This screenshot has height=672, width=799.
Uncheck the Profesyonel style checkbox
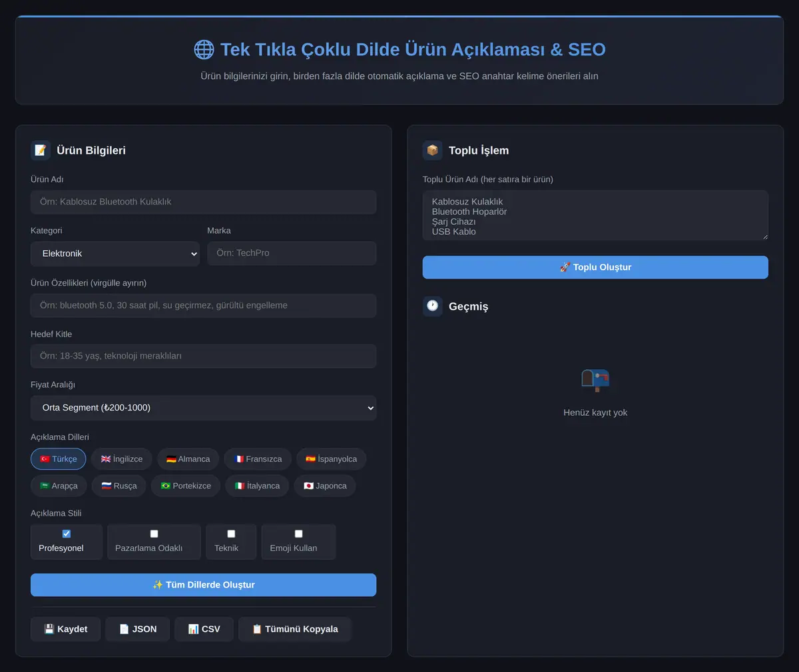[x=67, y=534]
